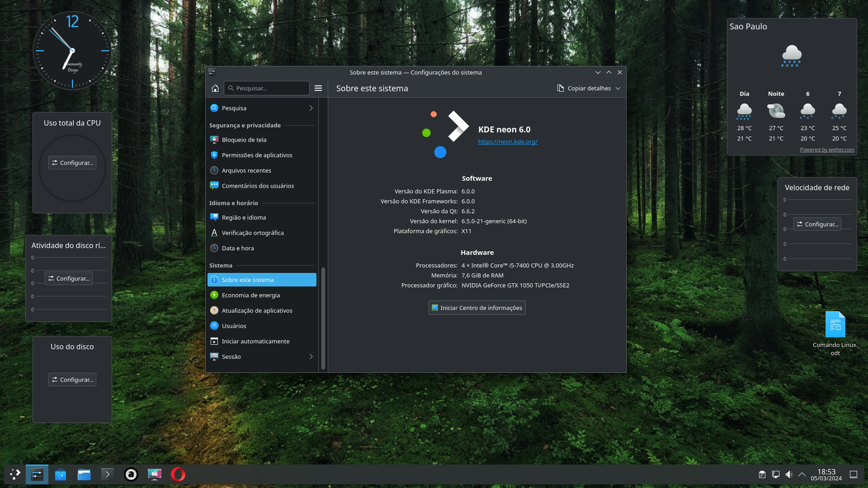
Task: Open the Opera browser from the taskbar
Action: 178,474
